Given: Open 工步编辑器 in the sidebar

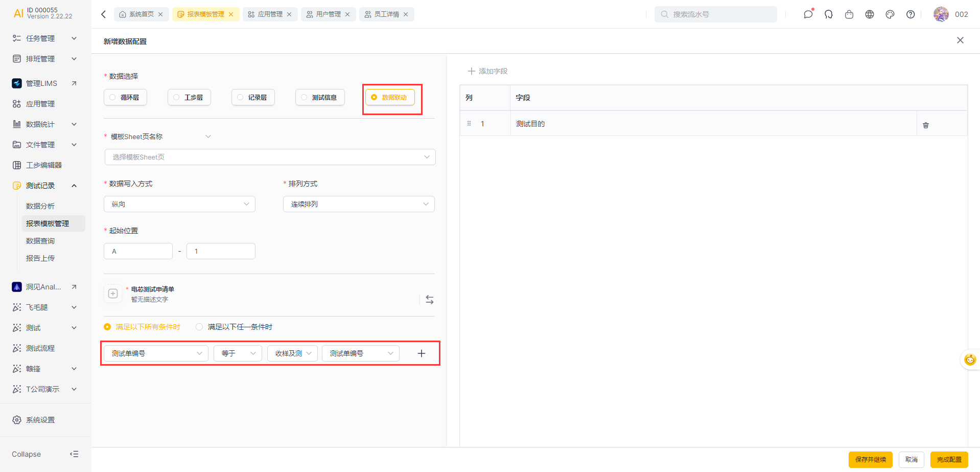Looking at the screenshot, I should [x=45, y=165].
